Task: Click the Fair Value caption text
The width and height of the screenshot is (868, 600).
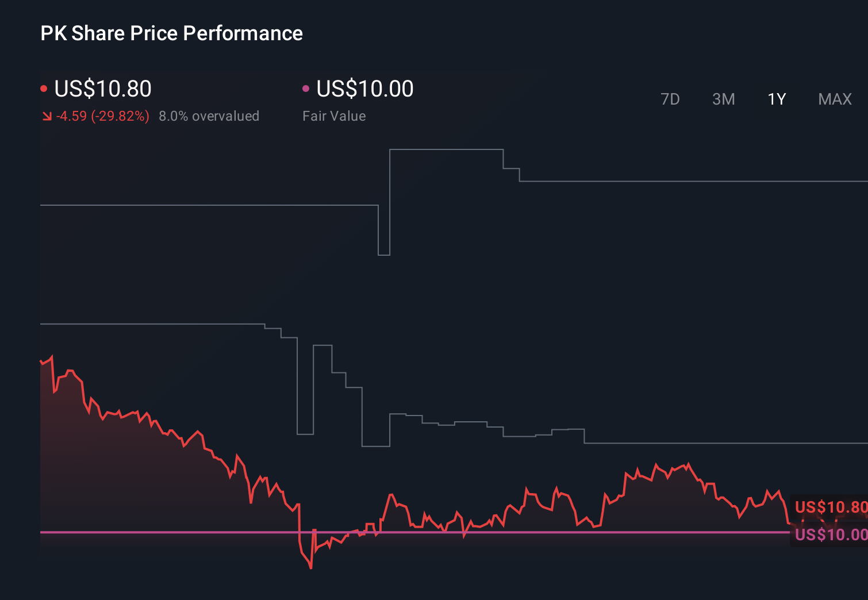Action: point(334,116)
